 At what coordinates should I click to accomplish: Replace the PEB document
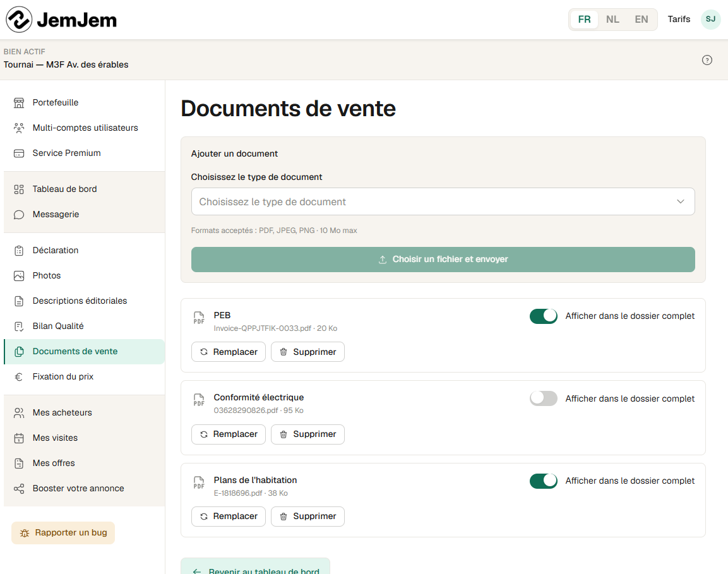click(x=229, y=352)
